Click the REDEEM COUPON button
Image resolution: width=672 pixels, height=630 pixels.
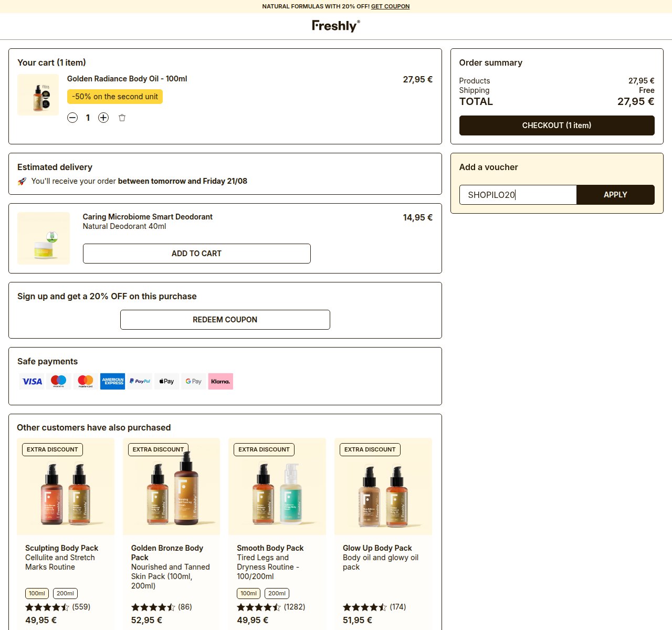pyautogui.click(x=225, y=320)
